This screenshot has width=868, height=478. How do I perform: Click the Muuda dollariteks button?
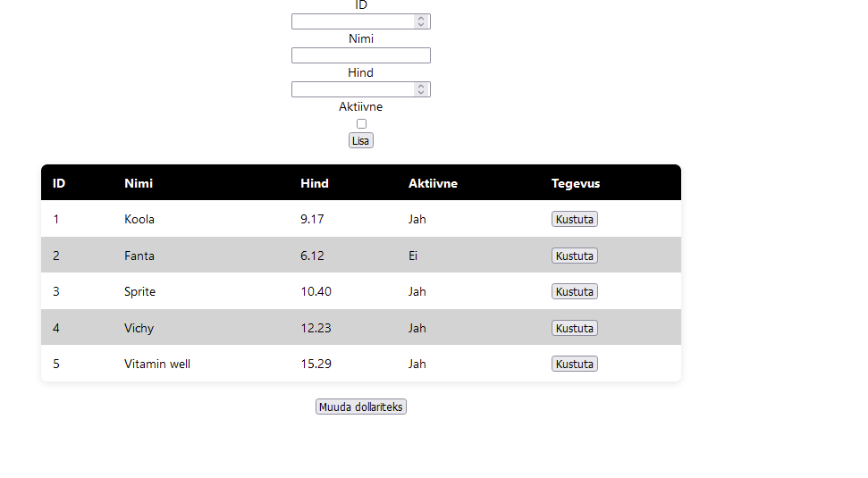(x=361, y=407)
